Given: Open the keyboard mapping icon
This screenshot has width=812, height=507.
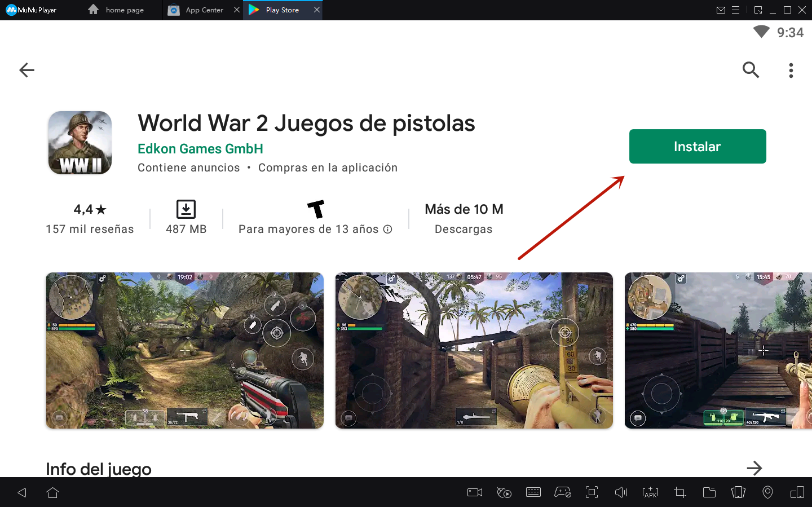Looking at the screenshot, I should 533,493.
